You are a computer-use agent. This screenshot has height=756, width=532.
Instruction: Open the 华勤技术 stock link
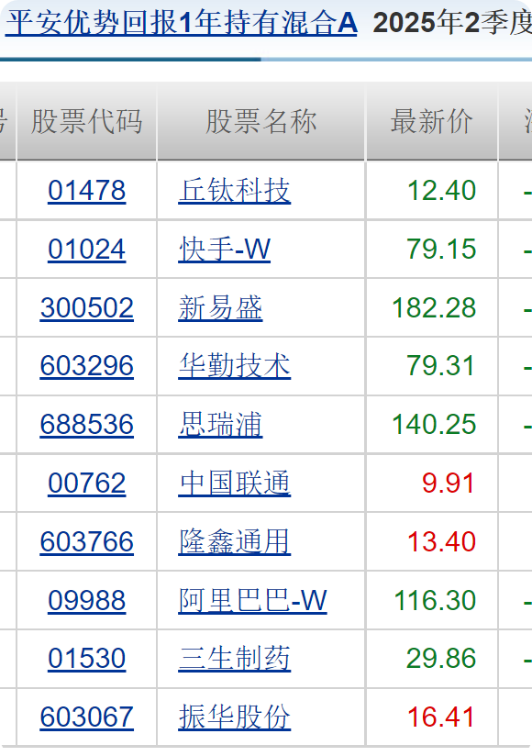234,365
